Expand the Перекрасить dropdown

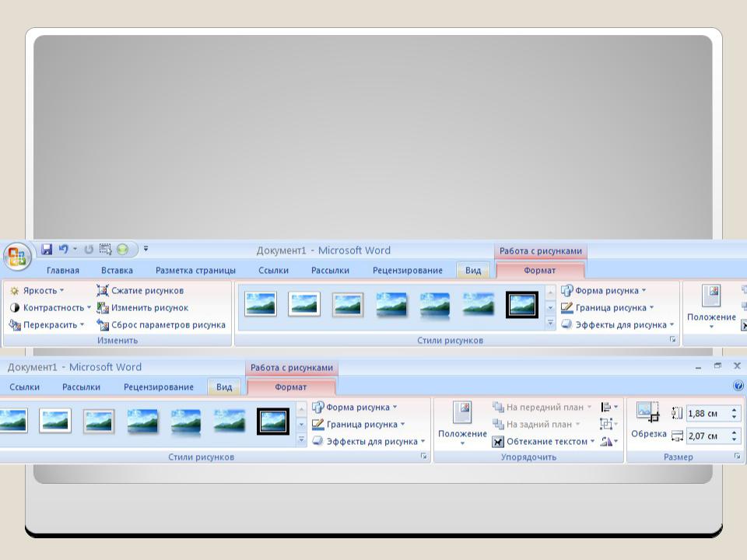tap(82, 325)
